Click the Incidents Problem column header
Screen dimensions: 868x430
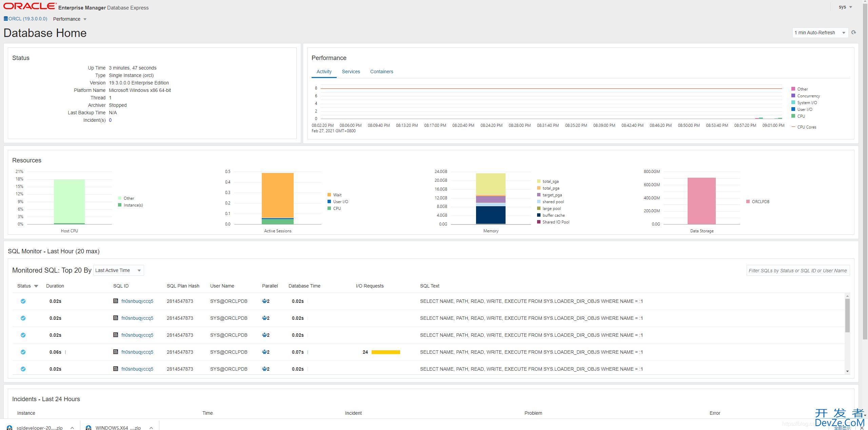(x=533, y=413)
